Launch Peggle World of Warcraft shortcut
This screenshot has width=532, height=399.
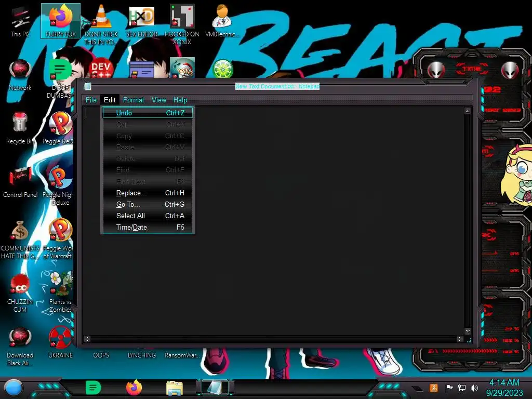[x=60, y=239]
